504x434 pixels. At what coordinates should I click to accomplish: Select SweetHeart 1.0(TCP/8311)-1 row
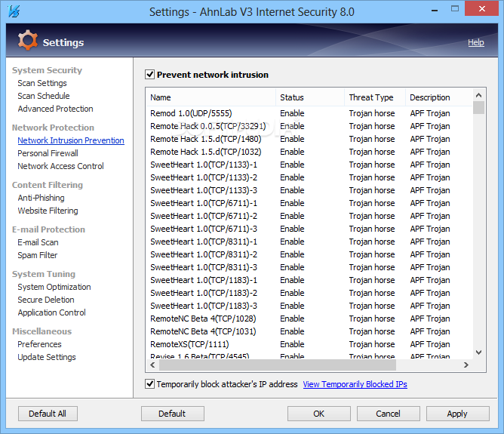(x=309, y=242)
